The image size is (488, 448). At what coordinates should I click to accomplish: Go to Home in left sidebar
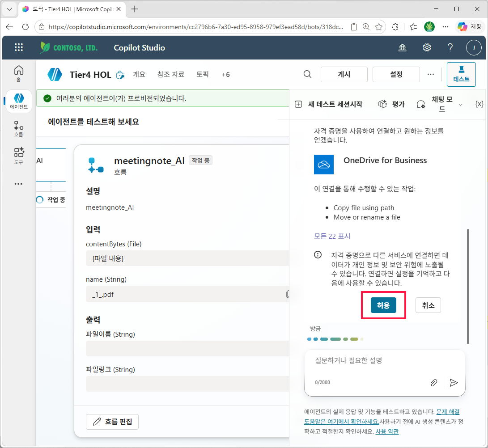click(x=19, y=73)
